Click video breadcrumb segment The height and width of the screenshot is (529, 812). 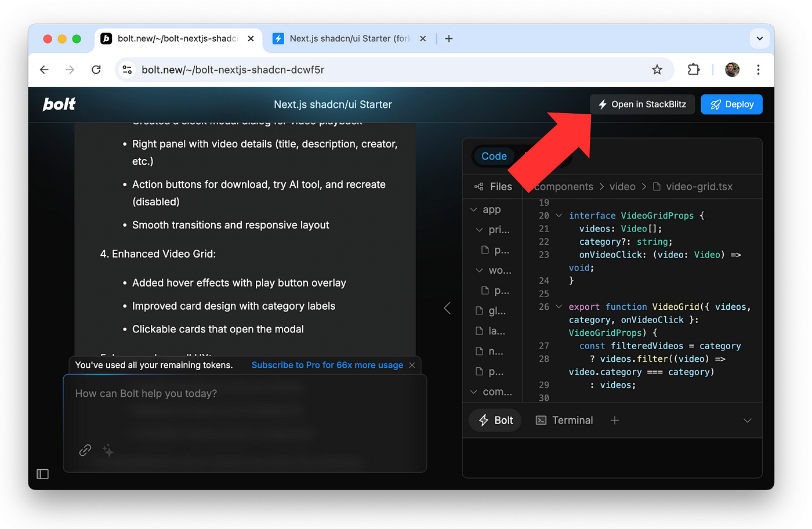(x=622, y=187)
